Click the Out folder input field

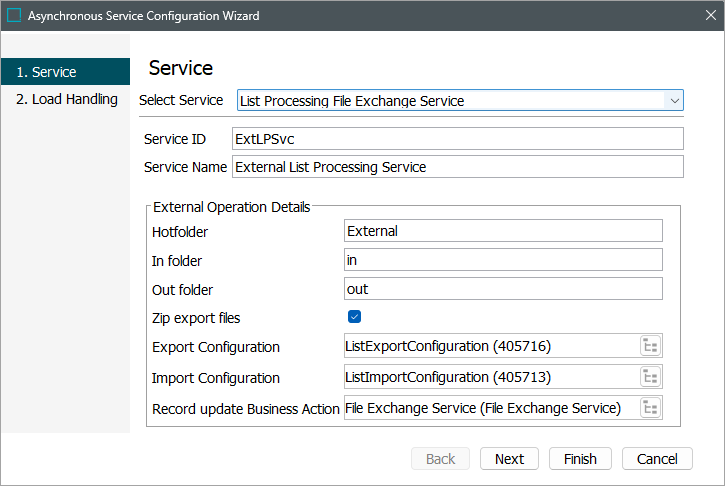tap(503, 289)
